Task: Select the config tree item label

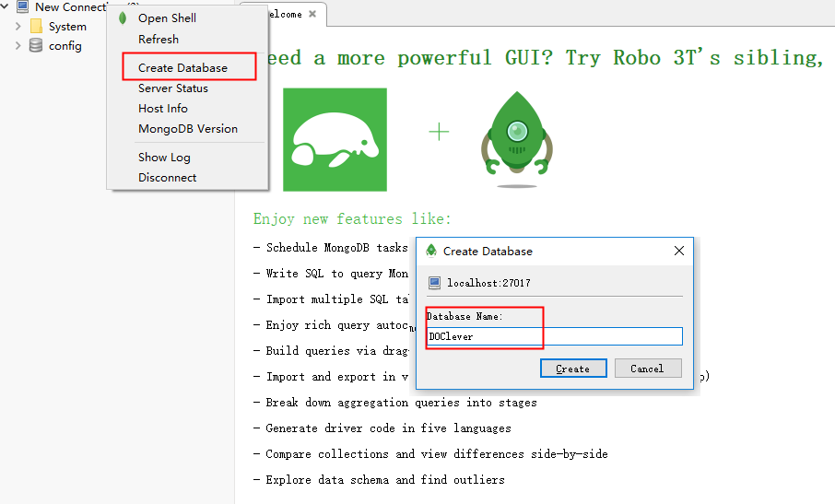Action: tap(65, 46)
